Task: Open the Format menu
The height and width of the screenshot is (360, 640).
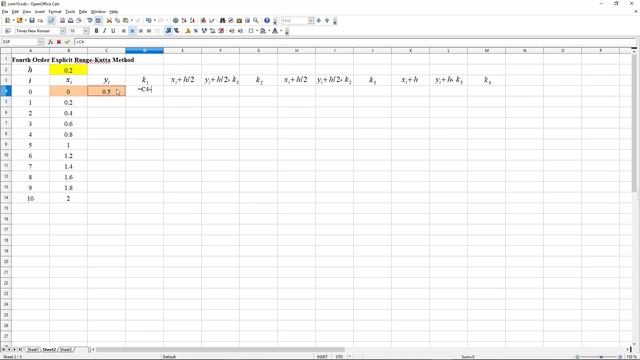Action: pos(55,11)
